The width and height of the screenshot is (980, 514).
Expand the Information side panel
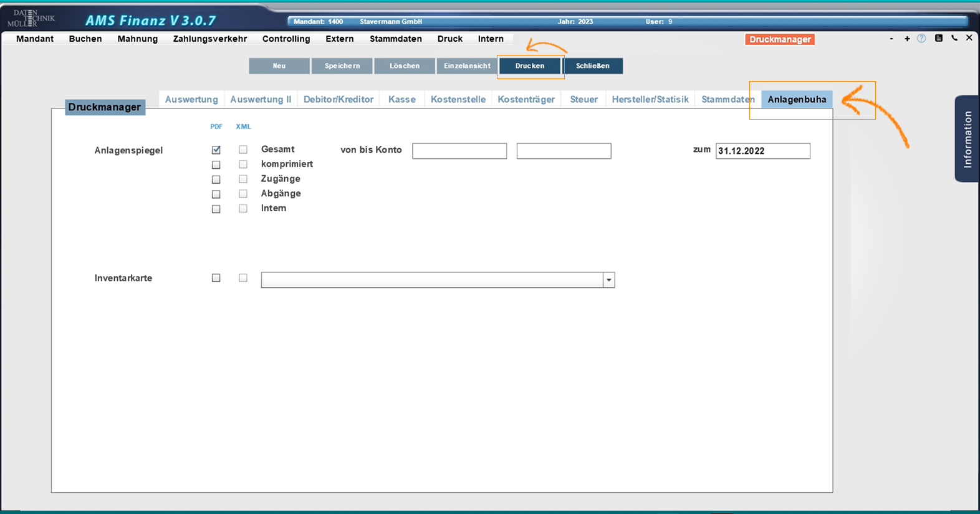coord(967,139)
